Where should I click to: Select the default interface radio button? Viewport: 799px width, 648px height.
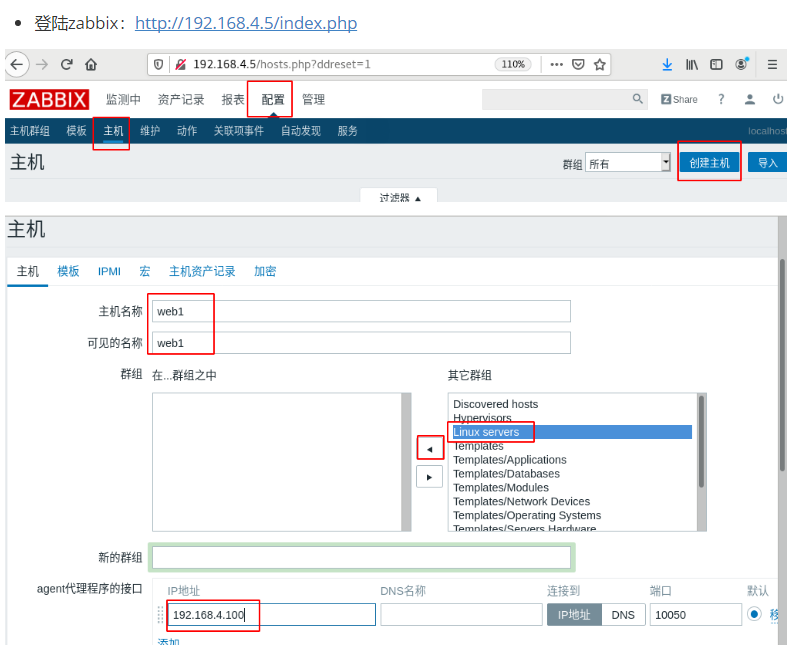pos(754,614)
